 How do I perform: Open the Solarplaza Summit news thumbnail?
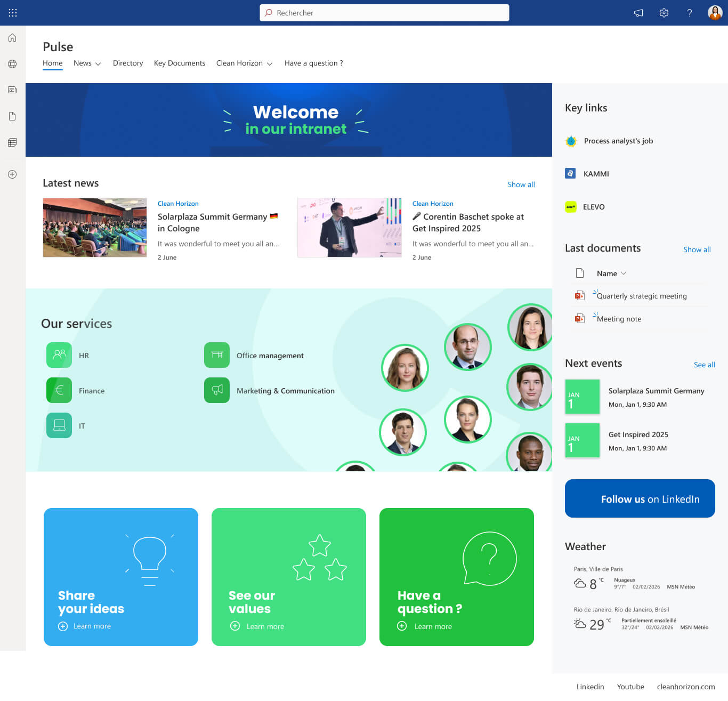[x=95, y=228]
